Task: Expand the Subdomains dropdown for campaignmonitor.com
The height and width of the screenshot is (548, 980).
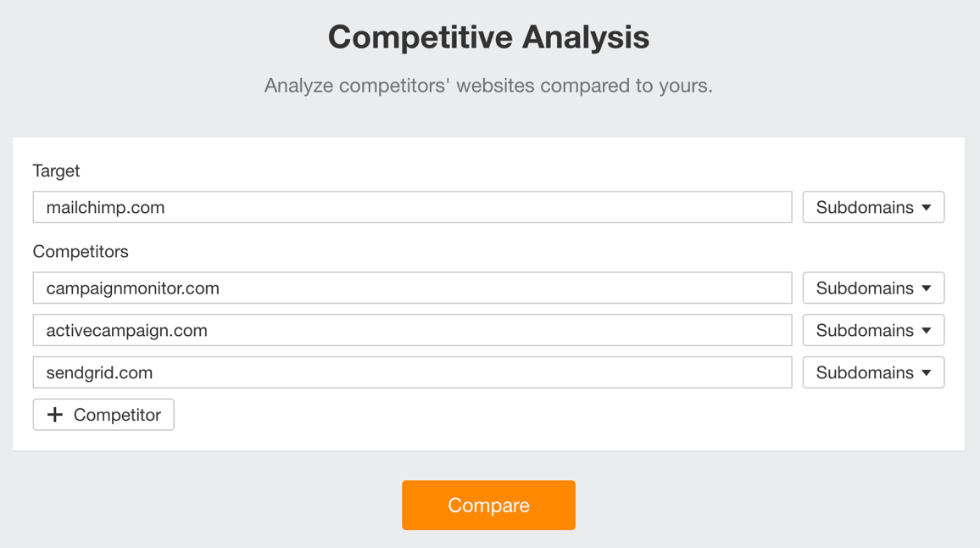Action: click(x=872, y=288)
